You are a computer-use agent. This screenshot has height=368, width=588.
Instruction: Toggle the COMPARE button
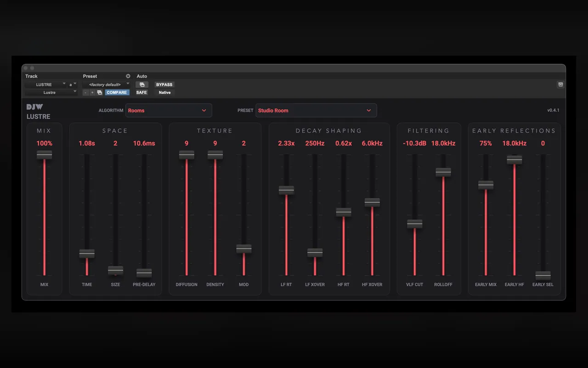(x=117, y=92)
